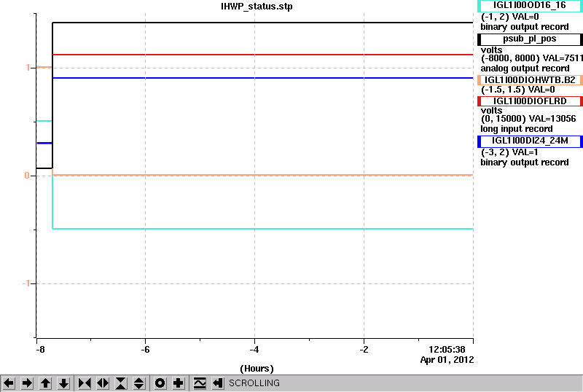Image resolution: width=583 pixels, height=392 pixels.
Task: Click the -6 hours axis tick label
Action: pyautogui.click(x=145, y=350)
